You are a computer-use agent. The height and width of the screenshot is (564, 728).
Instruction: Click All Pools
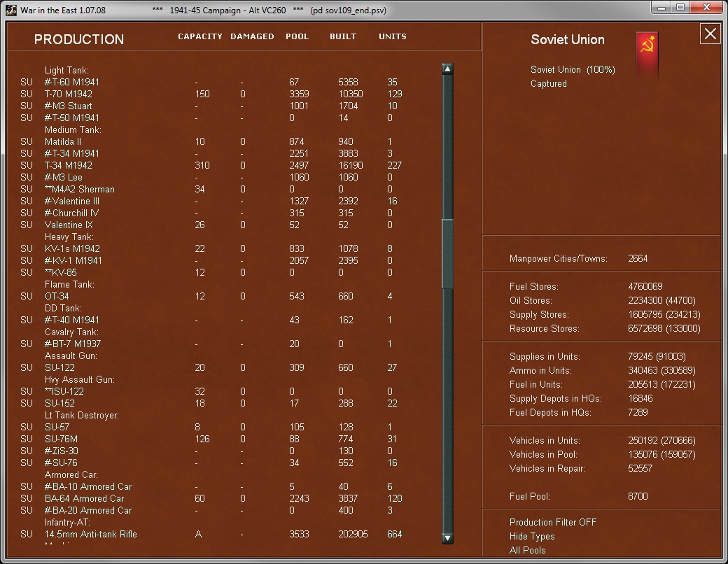point(527,550)
